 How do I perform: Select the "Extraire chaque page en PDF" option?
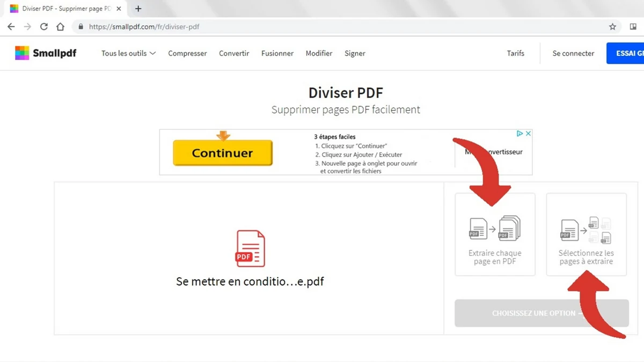pos(494,234)
